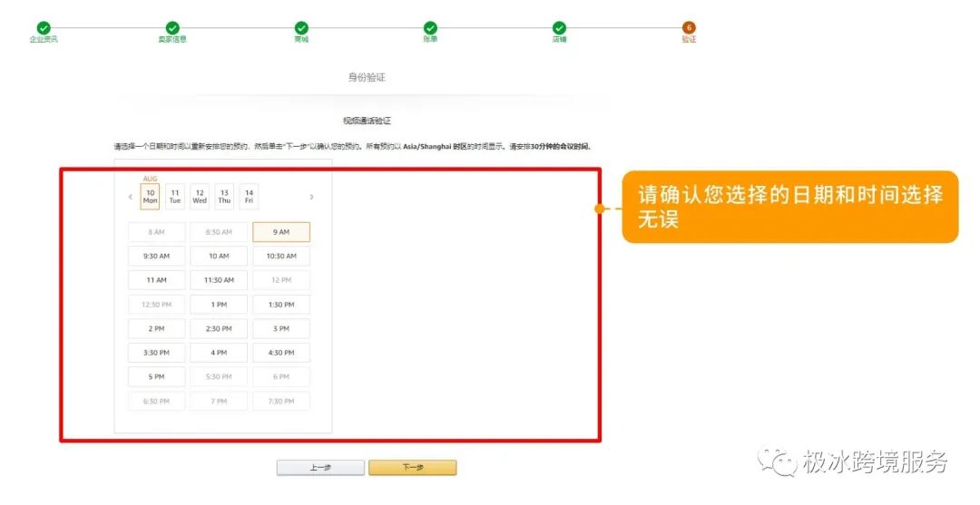Click the 身份验证 heading text
Viewport: 980px width, 505px height.
pos(367,77)
